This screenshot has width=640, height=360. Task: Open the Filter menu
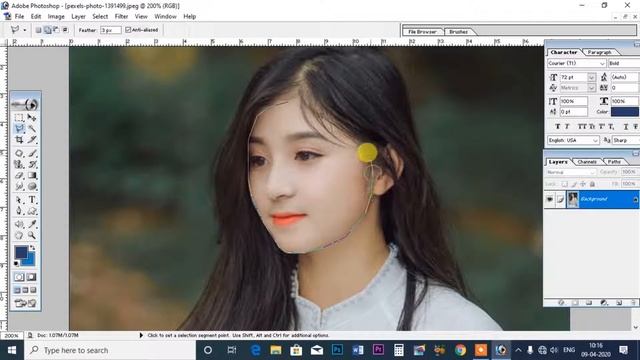(x=121, y=16)
